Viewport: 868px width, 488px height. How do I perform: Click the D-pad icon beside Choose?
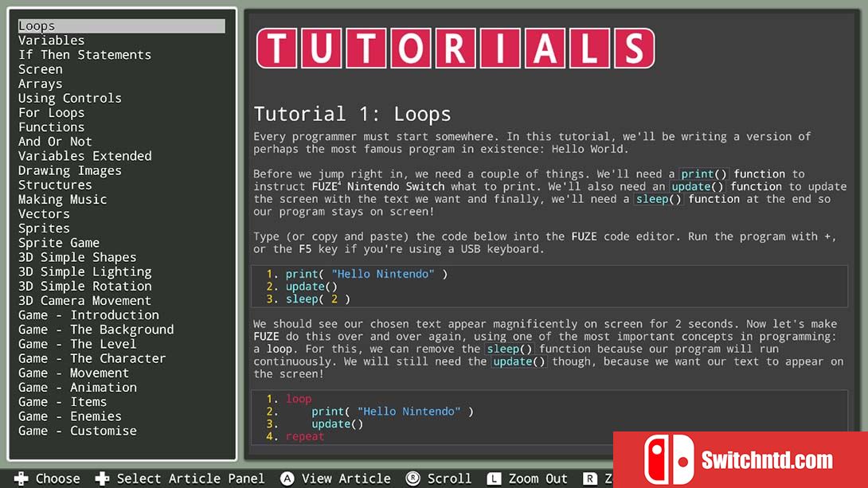21,478
